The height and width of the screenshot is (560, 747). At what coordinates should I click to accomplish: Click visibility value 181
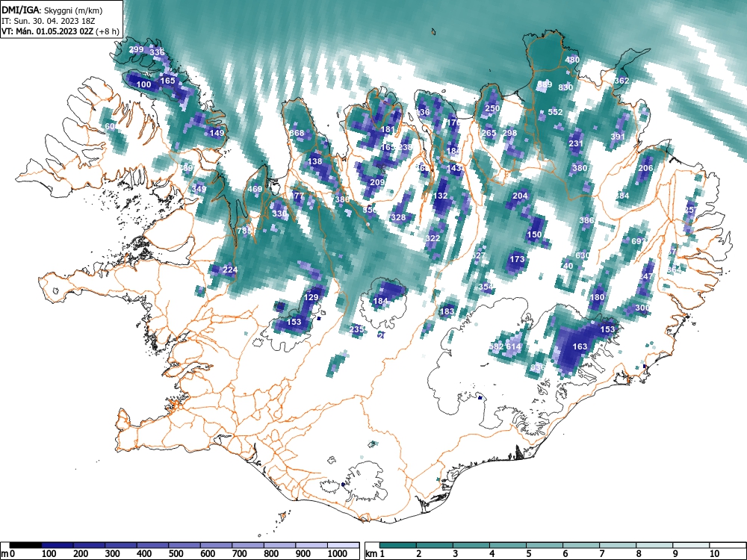388,129
